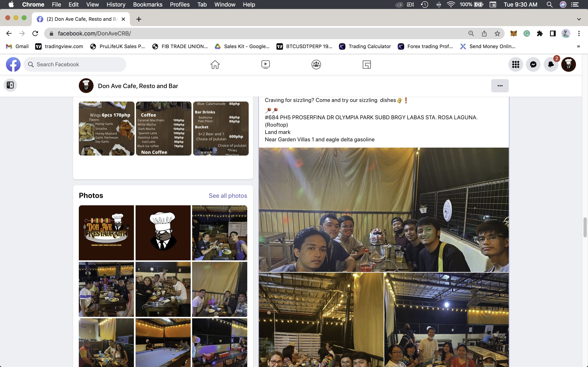588x367 pixels.
Task: Toggle the Facebook left sidebar panel
Action: point(10,85)
